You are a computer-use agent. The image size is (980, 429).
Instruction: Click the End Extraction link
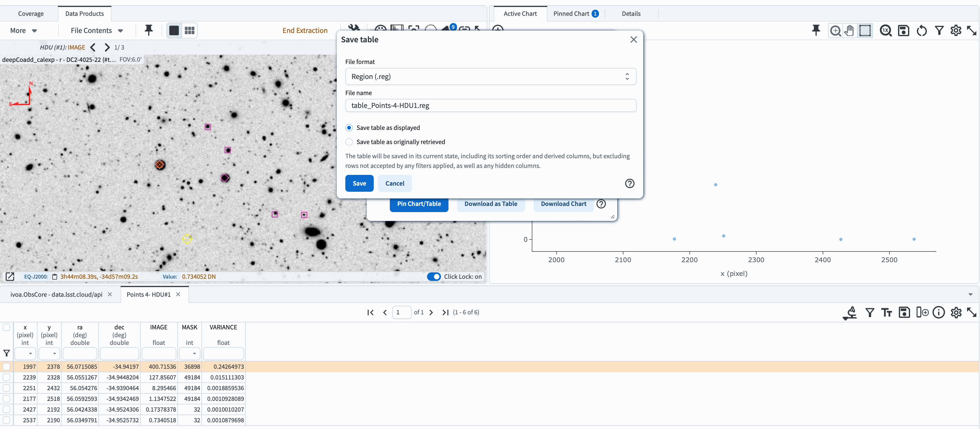(x=305, y=31)
